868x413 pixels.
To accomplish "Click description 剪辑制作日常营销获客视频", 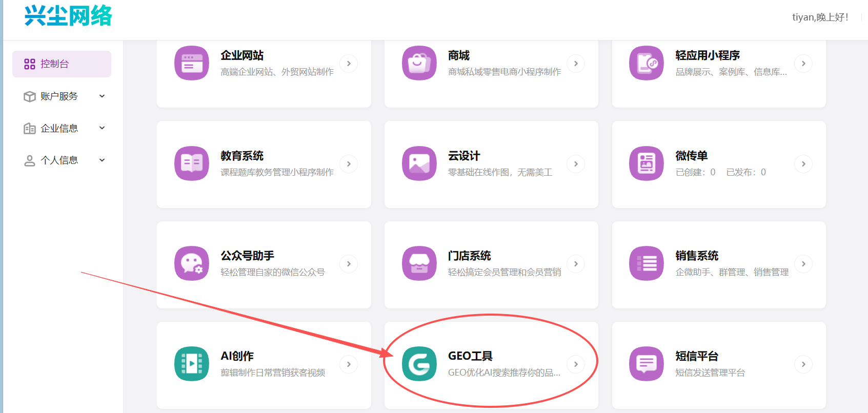I will tap(273, 373).
